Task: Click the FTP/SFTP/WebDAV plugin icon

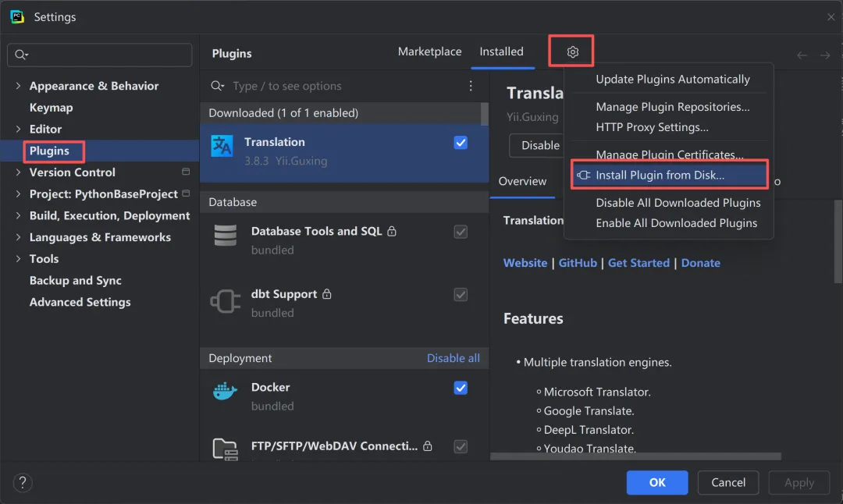Action: (x=226, y=449)
